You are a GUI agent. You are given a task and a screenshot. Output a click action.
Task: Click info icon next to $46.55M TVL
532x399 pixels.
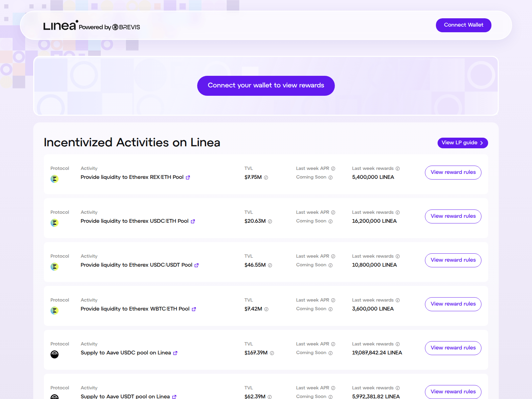(270, 265)
